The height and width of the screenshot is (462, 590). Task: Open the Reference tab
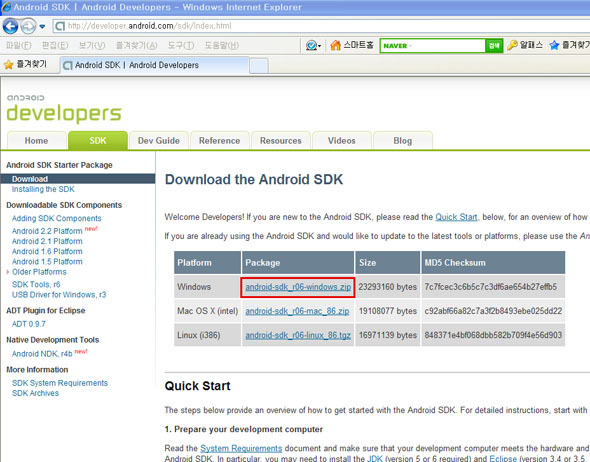[x=219, y=141]
